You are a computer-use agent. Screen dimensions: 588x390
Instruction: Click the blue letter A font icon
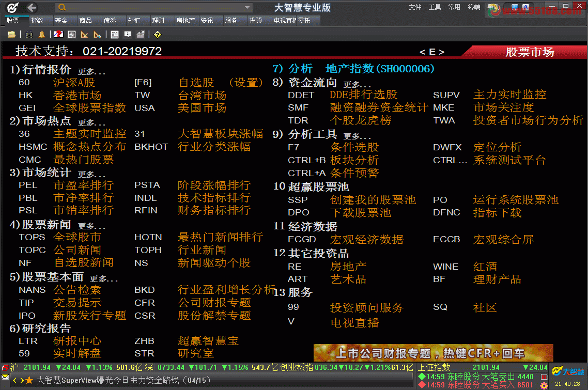[x=526, y=7]
